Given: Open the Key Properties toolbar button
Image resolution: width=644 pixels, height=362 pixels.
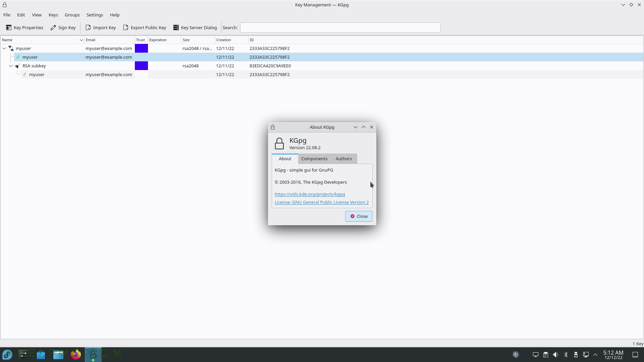Looking at the screenshot, I should [24, 27].
